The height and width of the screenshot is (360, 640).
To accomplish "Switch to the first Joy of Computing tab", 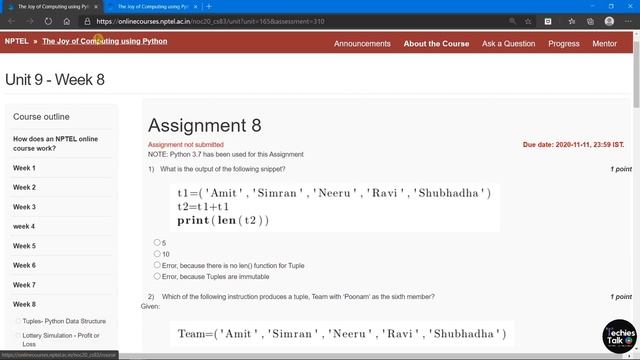I will [52, 7].
